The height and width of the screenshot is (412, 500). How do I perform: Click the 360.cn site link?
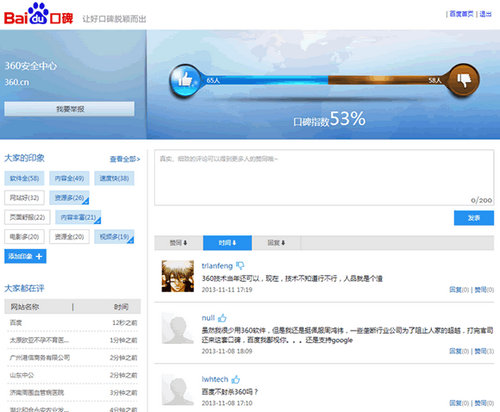click(x=17, y=82)
